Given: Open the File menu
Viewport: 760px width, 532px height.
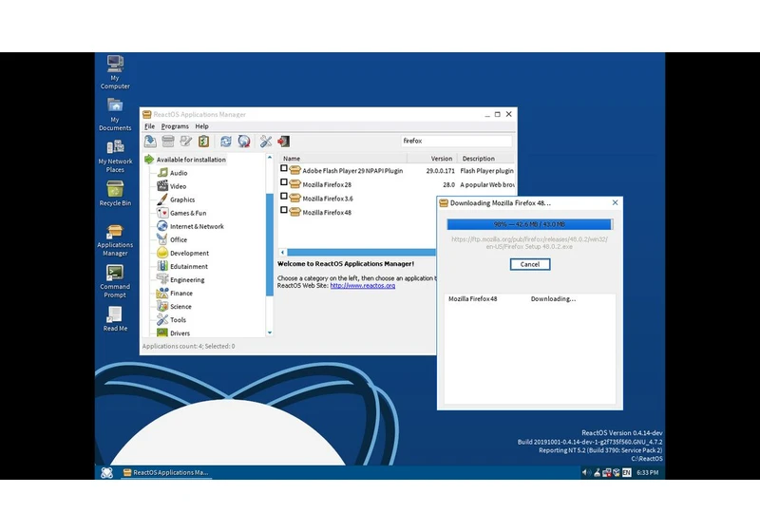Looking at the screenshot, I should (x=150, y=126).
